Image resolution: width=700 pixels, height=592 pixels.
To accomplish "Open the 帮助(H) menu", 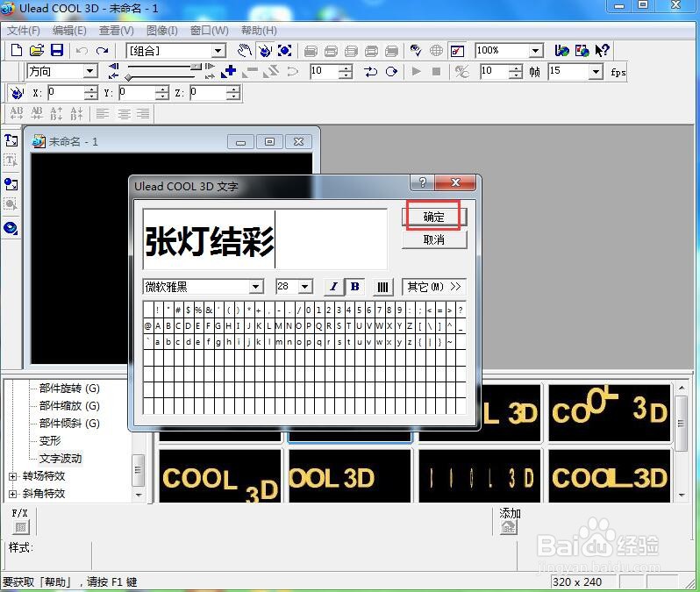I will click(259, 31).
